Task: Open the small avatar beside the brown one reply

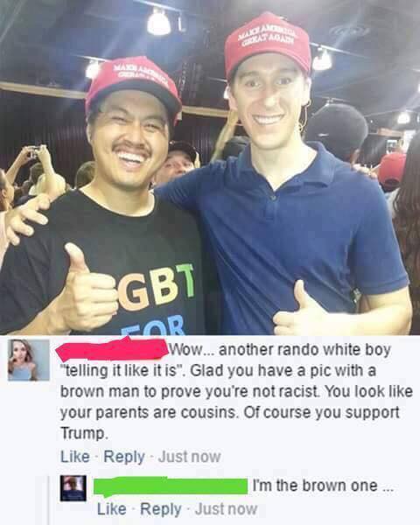Action: click(73, 488)
